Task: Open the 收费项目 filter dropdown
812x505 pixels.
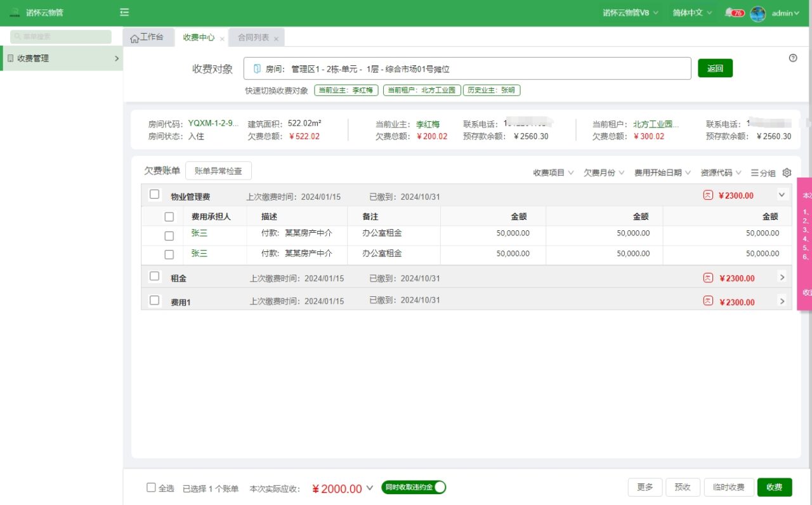Action: click(553, 173)
